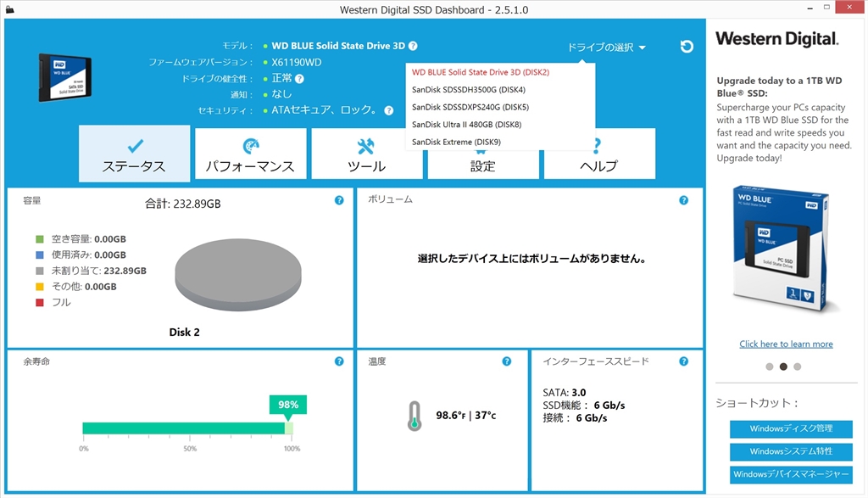Select SanDisk Ultra II 480GB (DISK8)
Viewport: 868px width, 498px height.
coord(466,125)
